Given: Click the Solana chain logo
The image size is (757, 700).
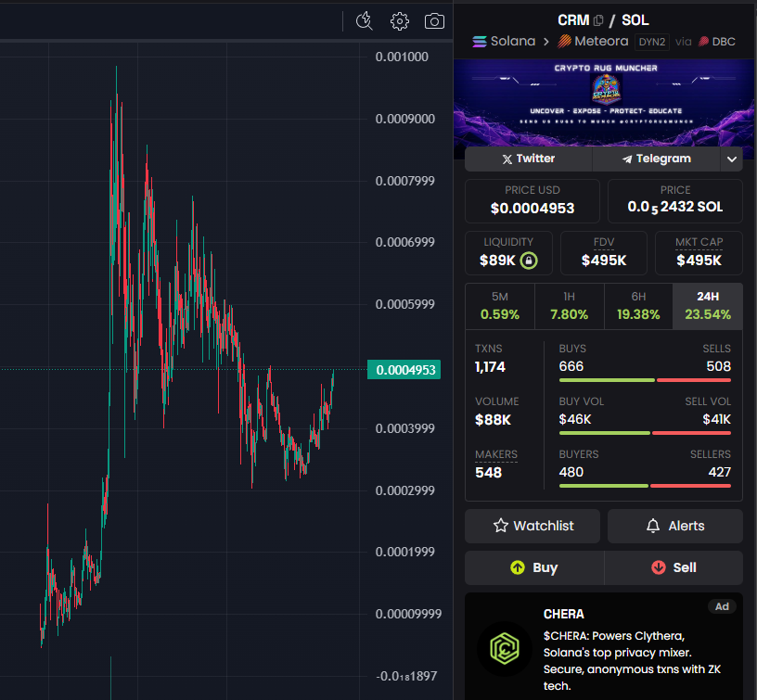Looking at the screenshot, I should (x=480, y=42).
